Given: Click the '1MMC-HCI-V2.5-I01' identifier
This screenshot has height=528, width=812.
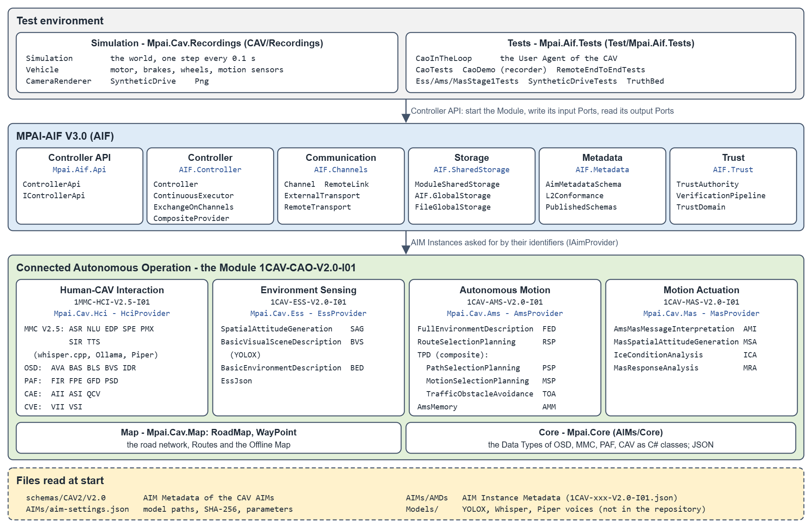Looking at the screenshot, I should [112, 302].
